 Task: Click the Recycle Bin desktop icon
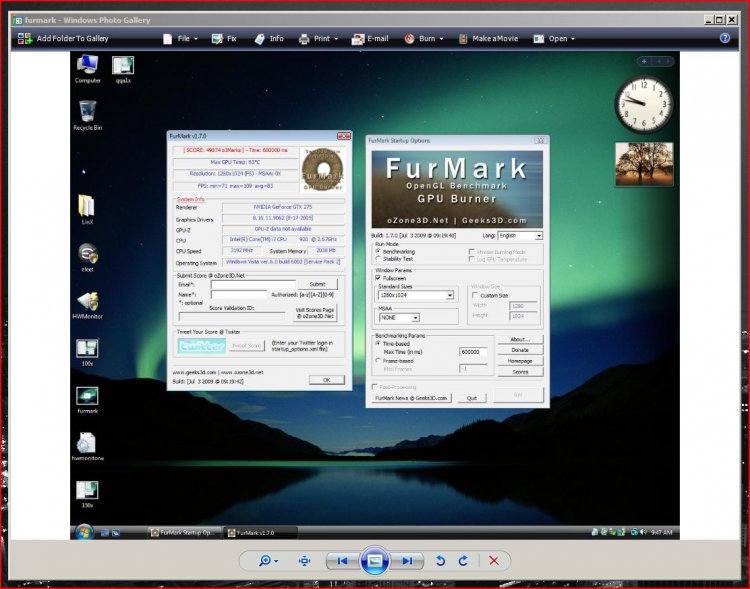[88, 116]
